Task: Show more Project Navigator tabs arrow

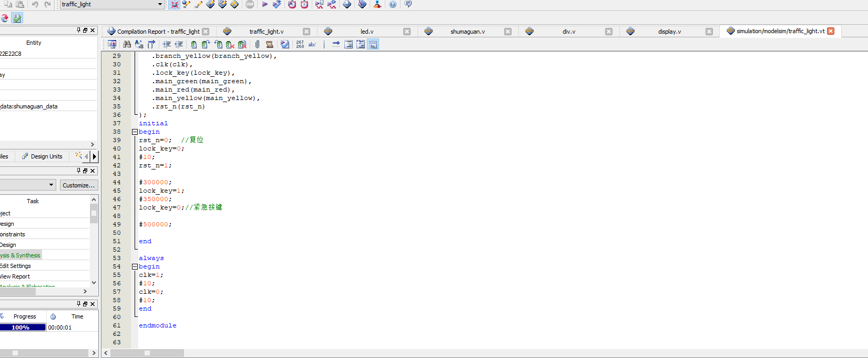Action: click(x=95, y=156)
